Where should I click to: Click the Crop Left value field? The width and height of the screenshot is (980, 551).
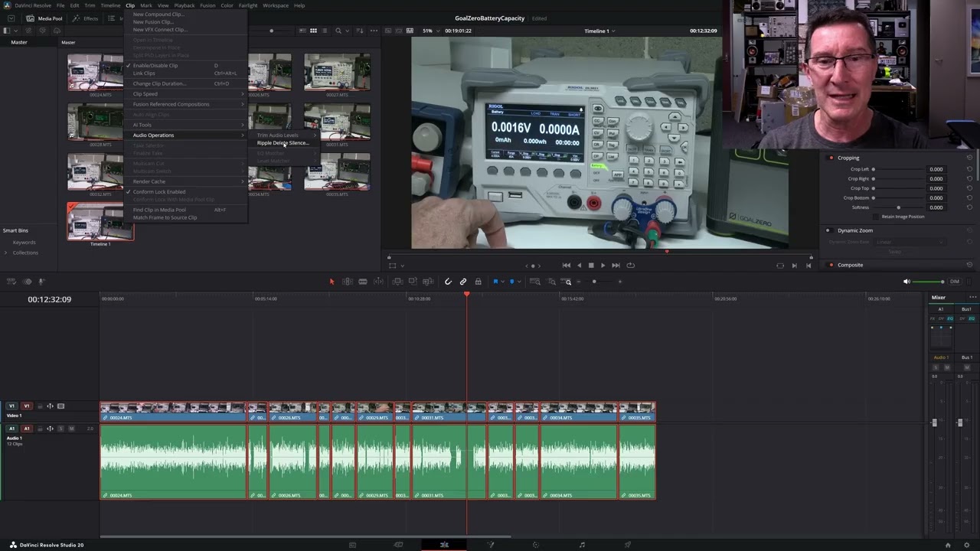coord(936,169)
